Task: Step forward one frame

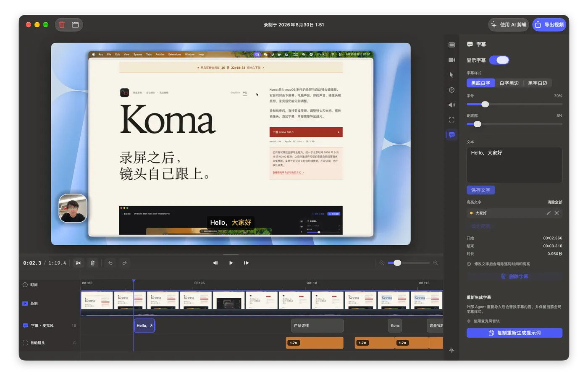Action: (x=247, y=263)
